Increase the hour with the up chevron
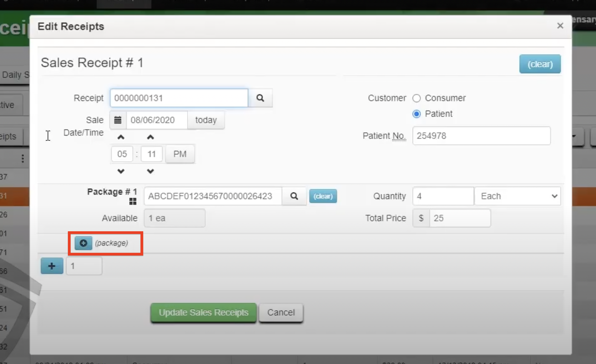596x364 pixels. point(121,137)
